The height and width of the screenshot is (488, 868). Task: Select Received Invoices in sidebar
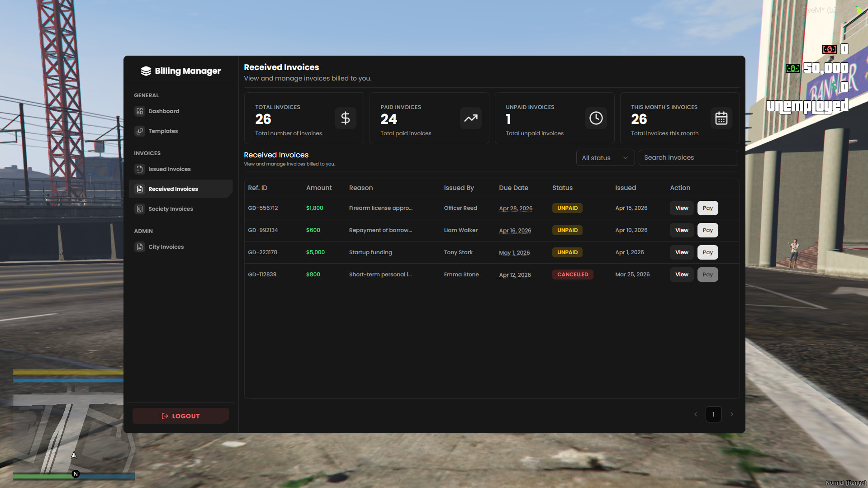coord(180,189)
